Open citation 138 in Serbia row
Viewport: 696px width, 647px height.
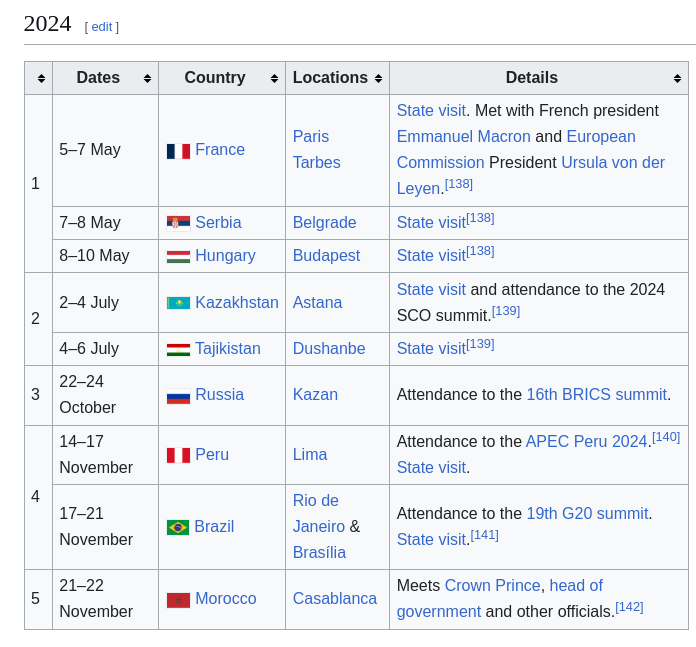click(x=480, y=218)
